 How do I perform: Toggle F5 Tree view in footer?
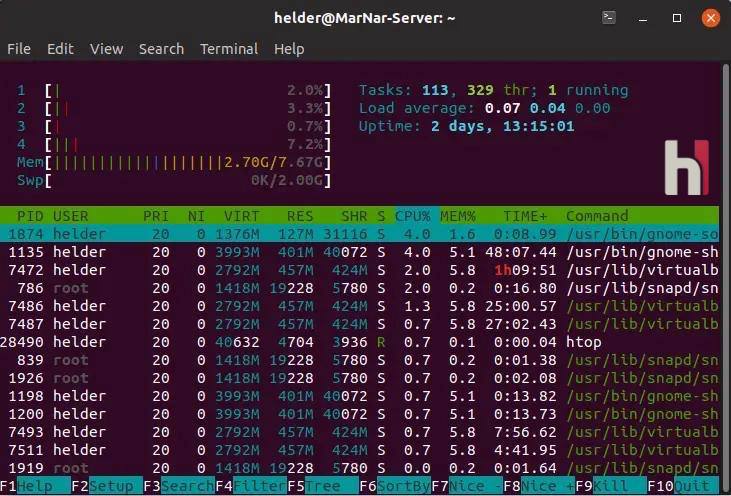[x=323, y=486]
